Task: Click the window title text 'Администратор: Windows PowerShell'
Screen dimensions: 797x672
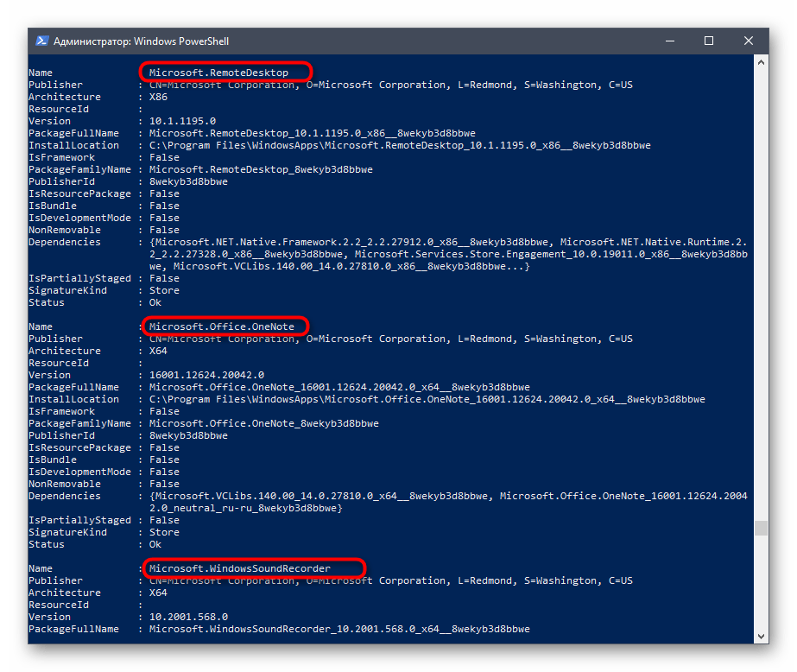Action: [x=141, y=41]
